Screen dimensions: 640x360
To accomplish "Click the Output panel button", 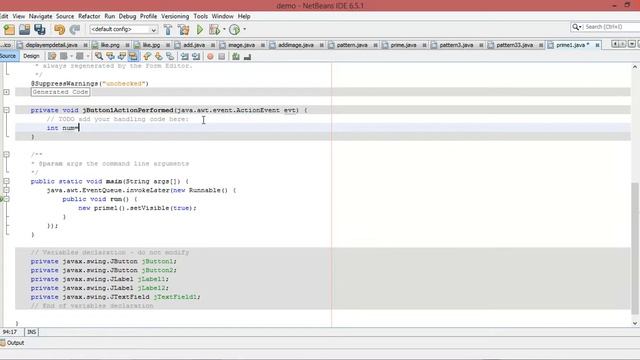I will [12, 343].
